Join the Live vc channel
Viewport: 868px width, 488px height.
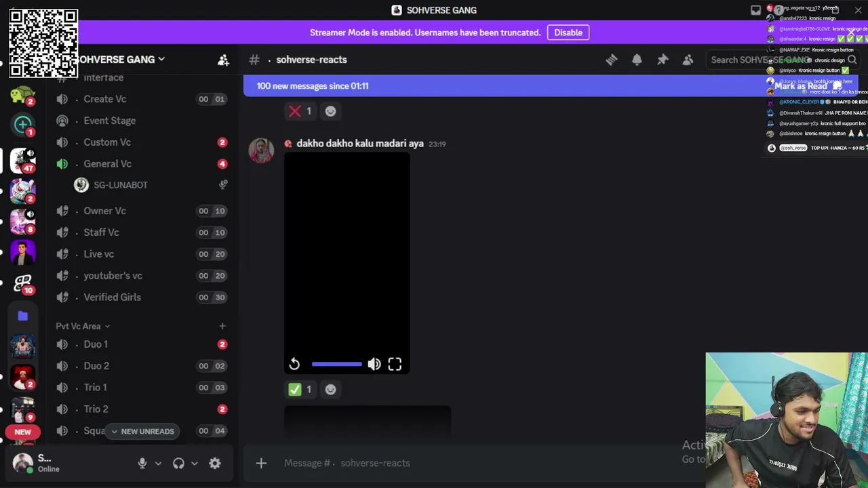click(141, 254)
